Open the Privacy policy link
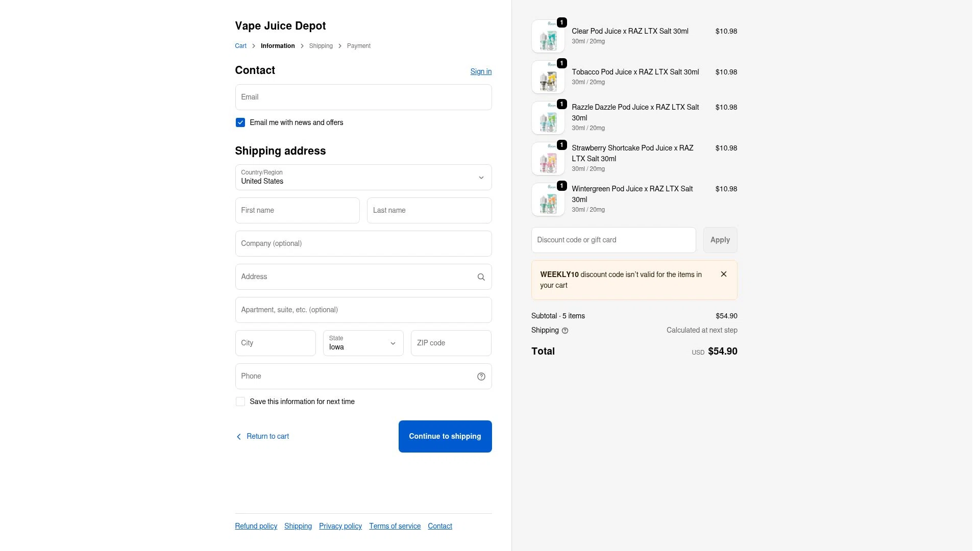980x551 pixels. pos(340,526)
